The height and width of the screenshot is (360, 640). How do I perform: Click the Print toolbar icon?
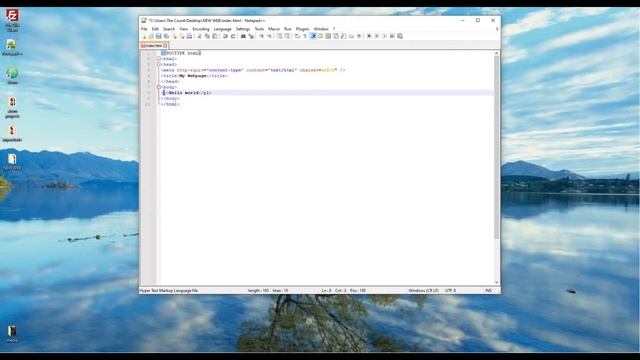(x=189, y=36)
